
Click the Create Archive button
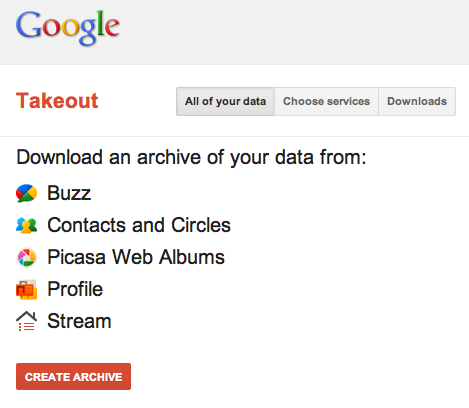coord(73,377)
